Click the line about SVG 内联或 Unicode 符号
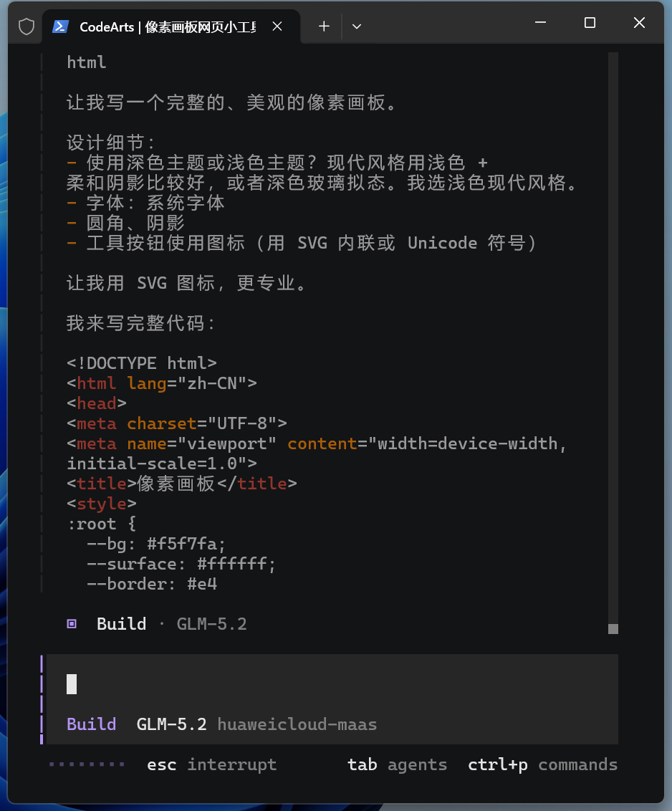Screen dimensions: 672x811 pyautogui.click(x=302, y=243)
